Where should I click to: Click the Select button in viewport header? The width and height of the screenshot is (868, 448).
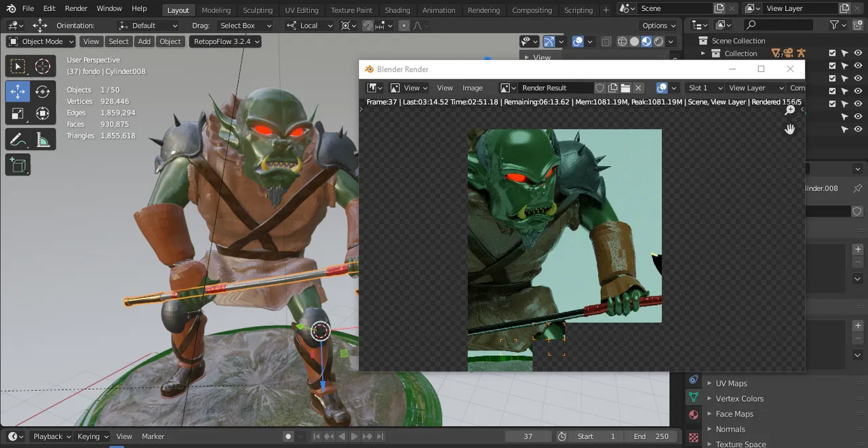[119, 41]
